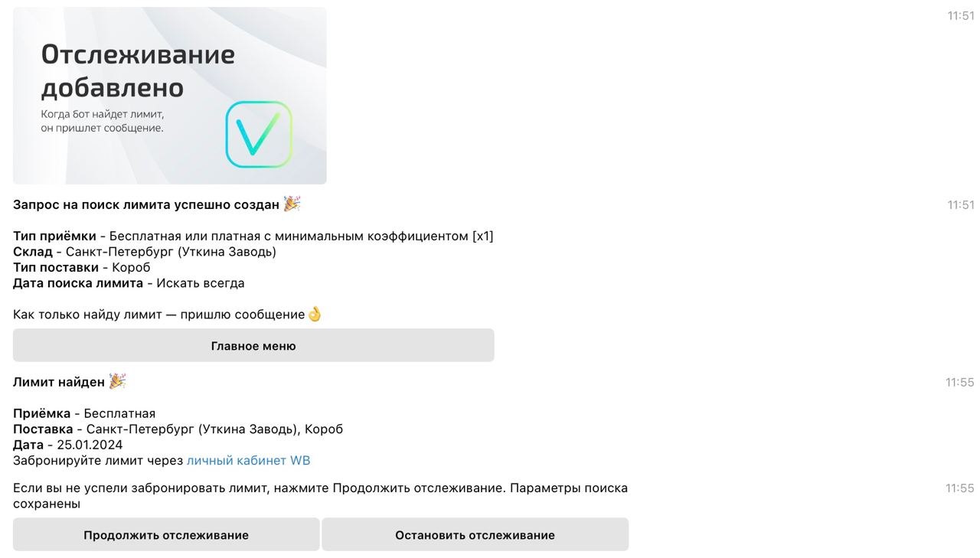The image size is (980, 558).
Task: Click Остановить отслеживание button
Action: tap(475, 534)
